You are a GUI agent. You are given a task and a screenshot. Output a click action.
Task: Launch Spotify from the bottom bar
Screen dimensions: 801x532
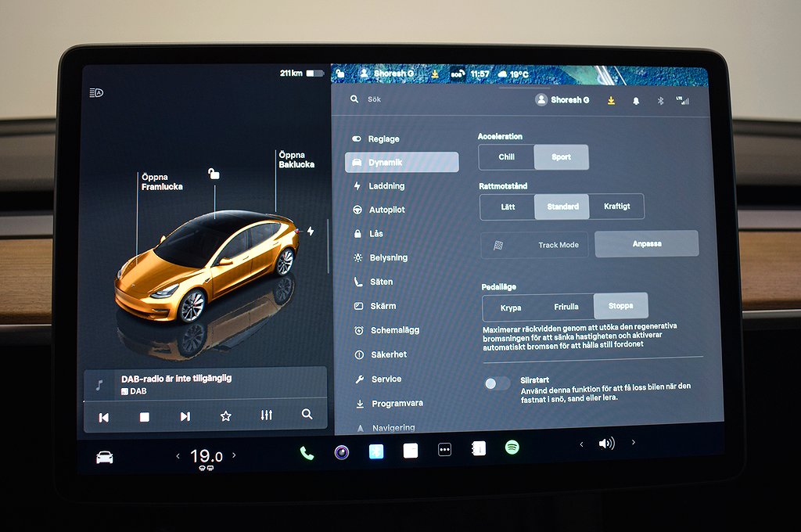pyautogui.click(x=512, y=448)
